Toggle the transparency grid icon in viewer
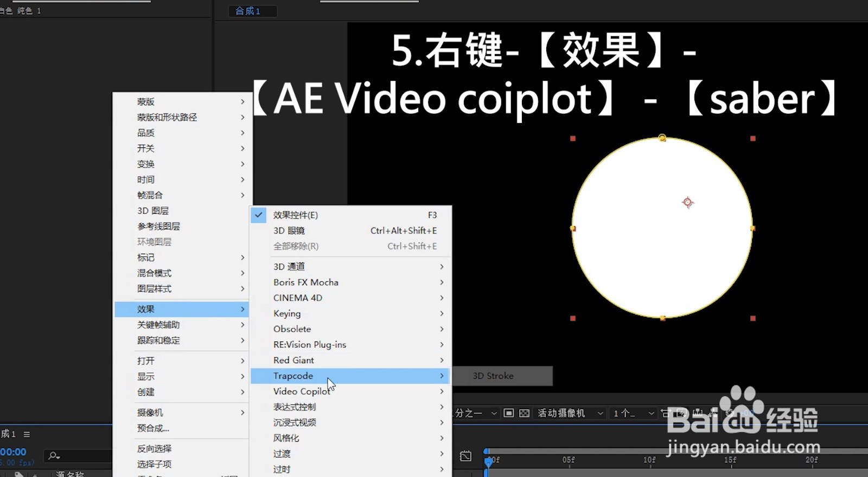Screen dimensions: 868x477 point(524,413)
